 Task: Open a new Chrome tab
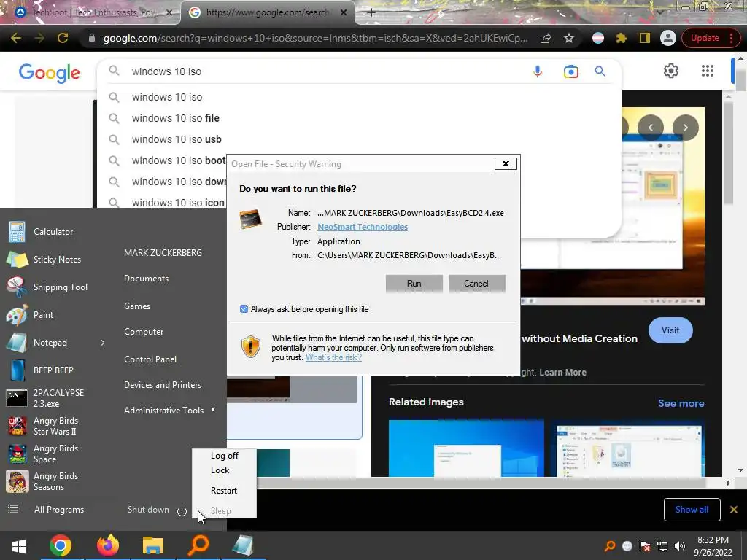tap(371, 12)
